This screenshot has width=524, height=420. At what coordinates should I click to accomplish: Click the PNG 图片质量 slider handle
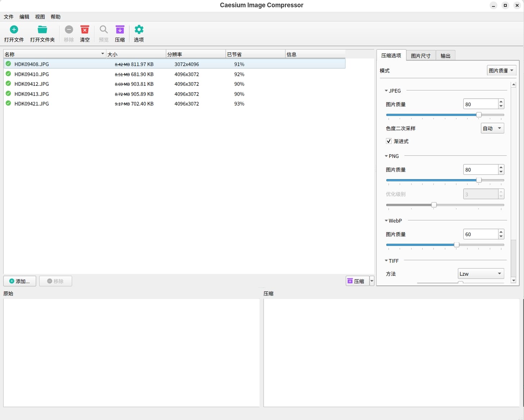click(479, 180)
